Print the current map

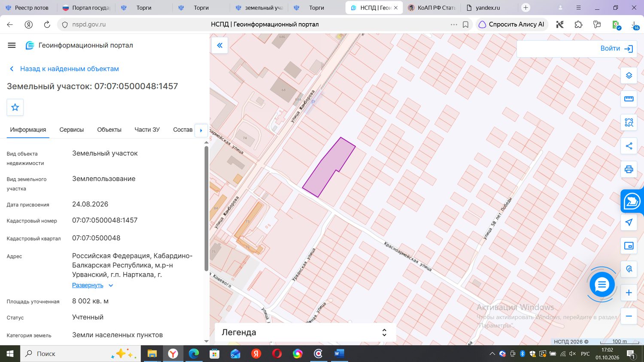point(629,169)
